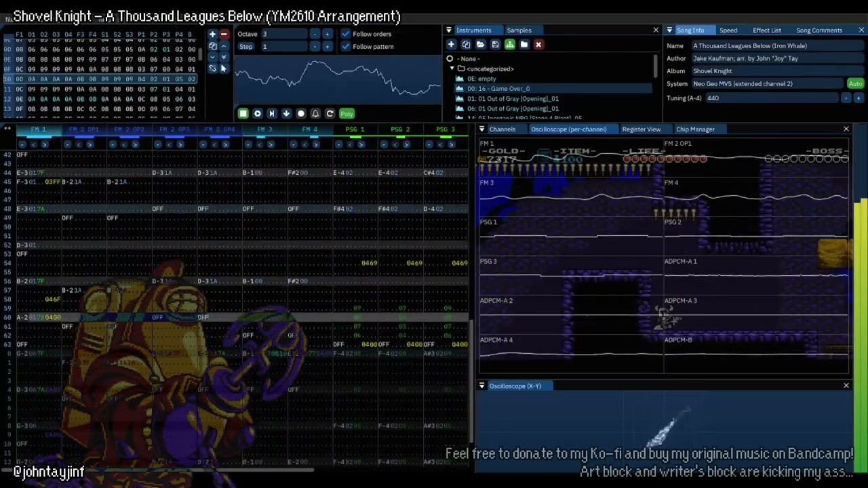868x488 pixels.
Task: Open the Register View tab
Action: [x=641, y=129]
